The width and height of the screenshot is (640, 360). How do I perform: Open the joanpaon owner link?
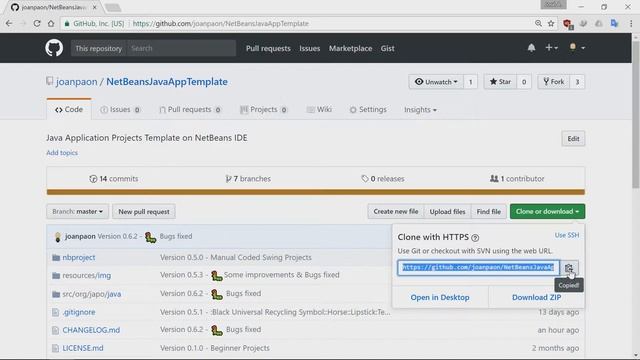tap(77, 82)
